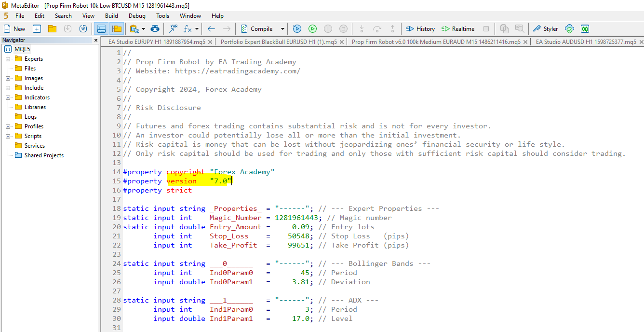
Task: Open the Compile dropdown arrow
Action: 282,29
